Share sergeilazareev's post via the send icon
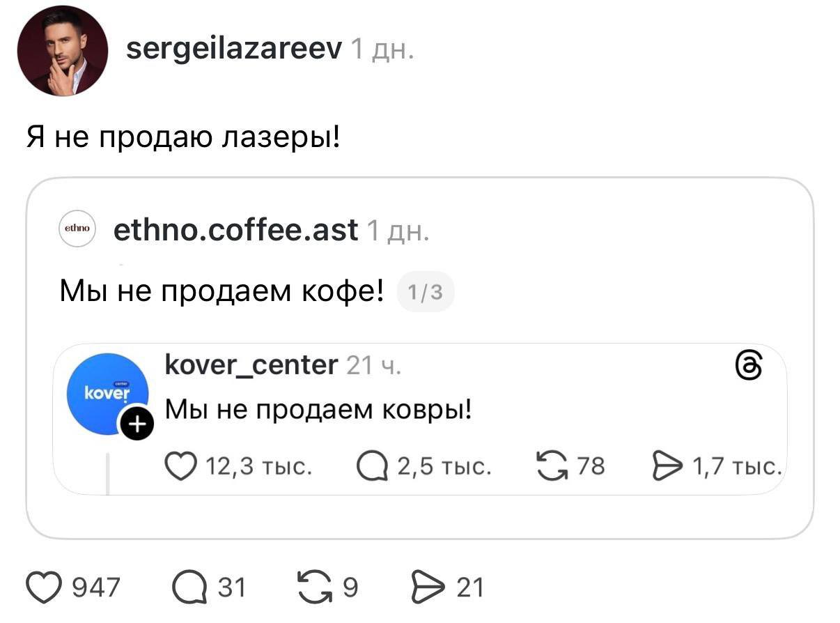 (x=429, y=587)
